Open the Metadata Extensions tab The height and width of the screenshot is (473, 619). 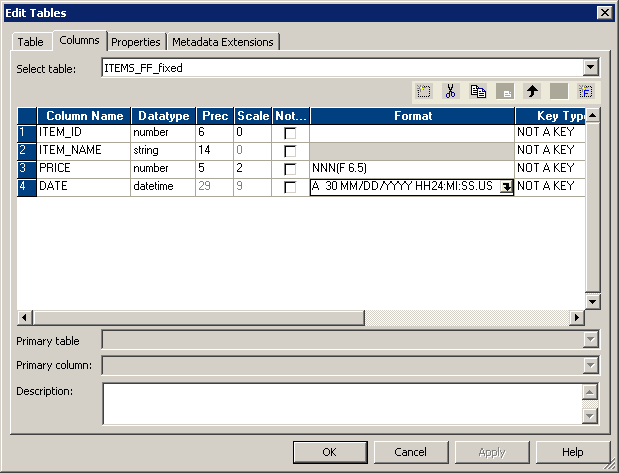[222, 42]
